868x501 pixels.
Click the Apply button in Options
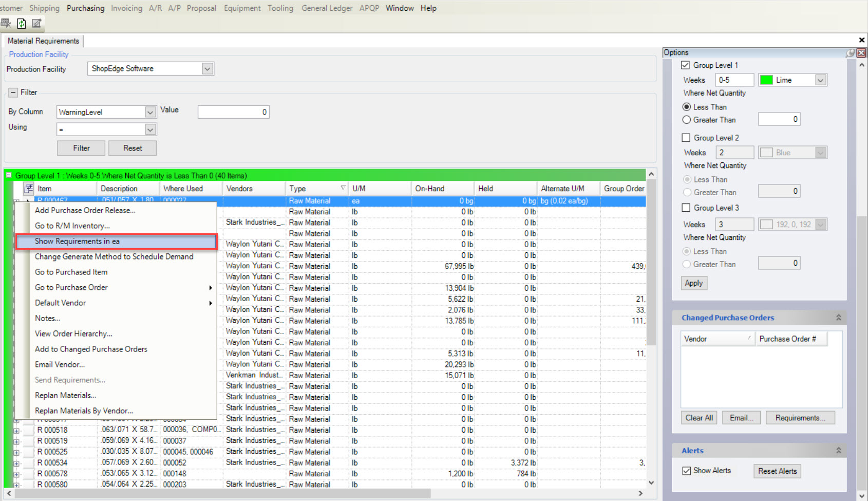694,283
